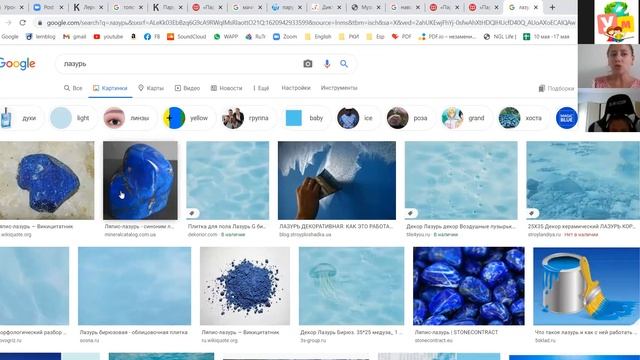640x360 pixels.
Task: Visit the stonecontract.eu source link
Action: (x=433, y=340)
